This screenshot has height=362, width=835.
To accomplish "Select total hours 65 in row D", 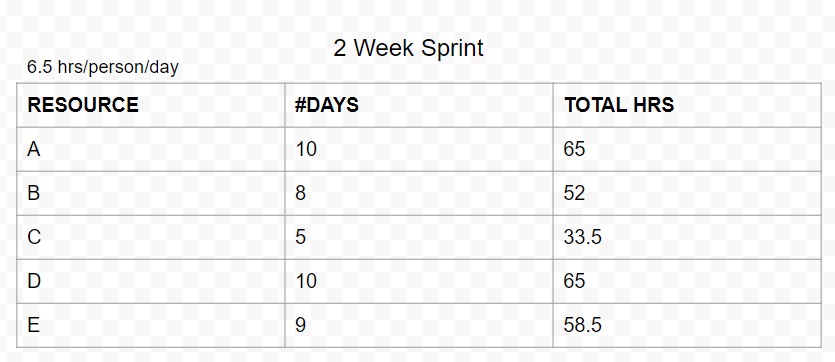I will pyautogui.click(x=687, y=281).
